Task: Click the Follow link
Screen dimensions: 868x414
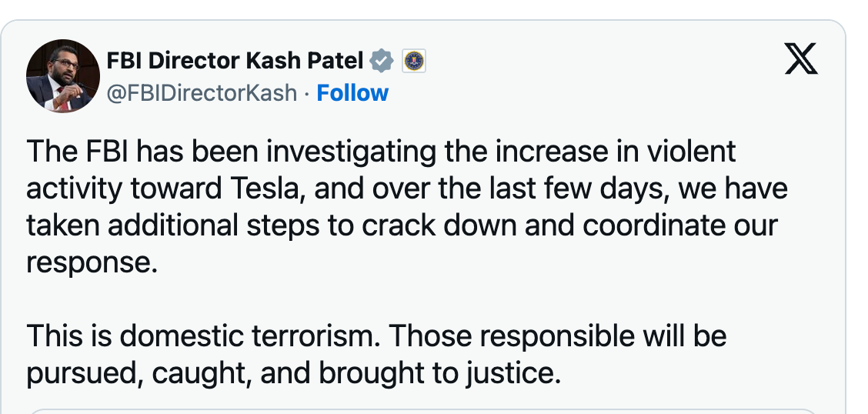Action: 352,93
